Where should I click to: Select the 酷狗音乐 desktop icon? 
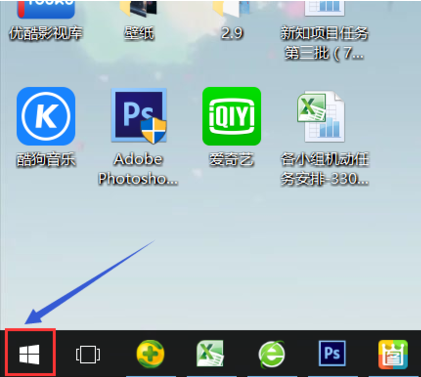[46, 116]
